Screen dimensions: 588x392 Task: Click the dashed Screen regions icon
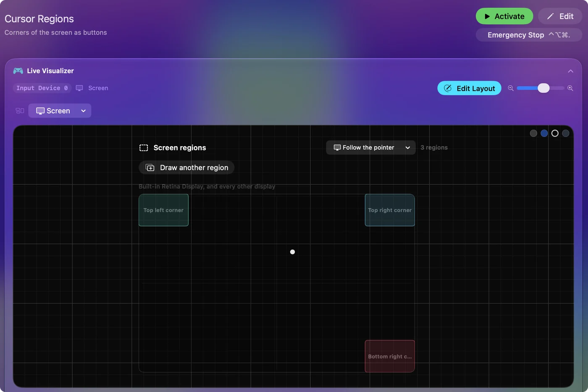click(x=144, y=148)
